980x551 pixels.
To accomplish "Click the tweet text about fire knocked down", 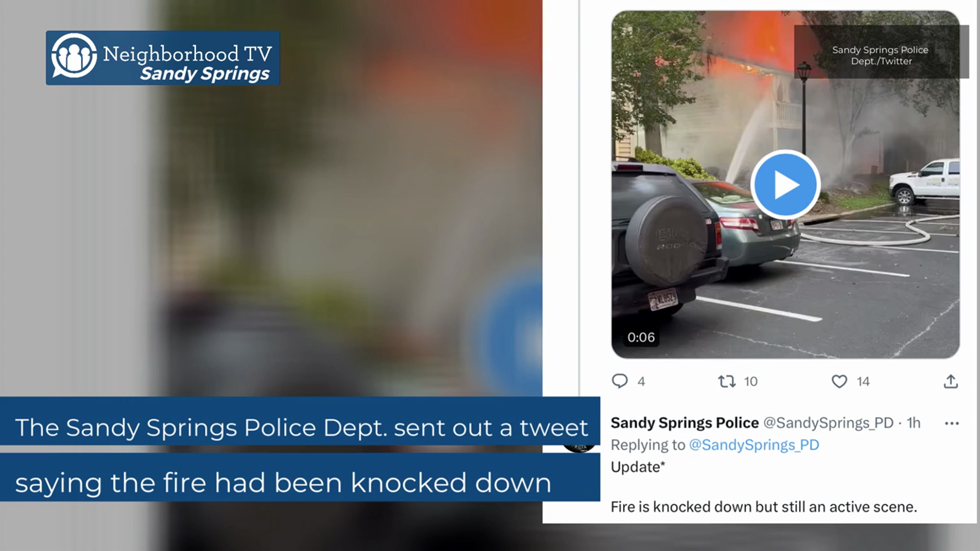I will pyautogui.click(x=764, y=507).
